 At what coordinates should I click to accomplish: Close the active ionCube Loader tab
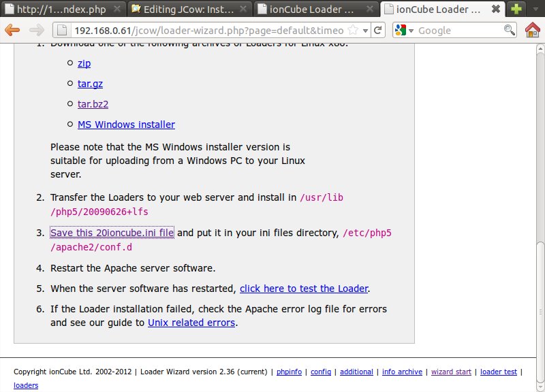point(496,9)
